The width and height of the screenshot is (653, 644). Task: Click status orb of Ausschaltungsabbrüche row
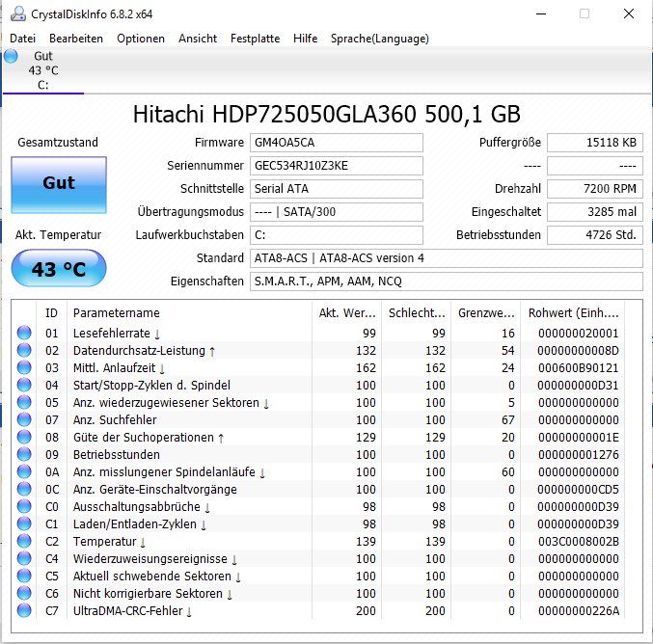click(x=24, y=507)
